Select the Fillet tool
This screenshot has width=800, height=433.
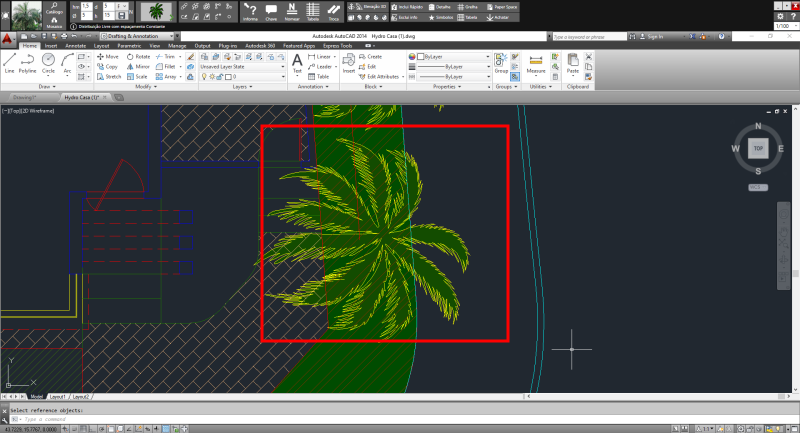tap(166, 67)
